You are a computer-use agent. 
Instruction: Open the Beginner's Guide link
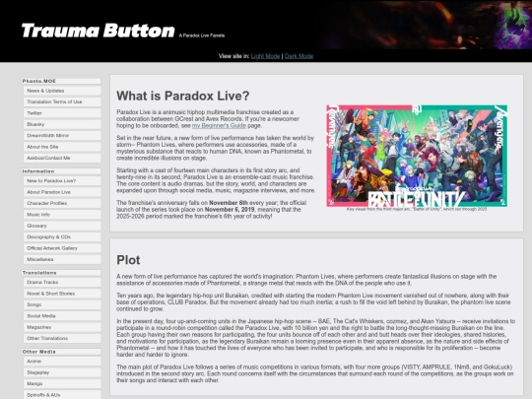click(219, 125)
